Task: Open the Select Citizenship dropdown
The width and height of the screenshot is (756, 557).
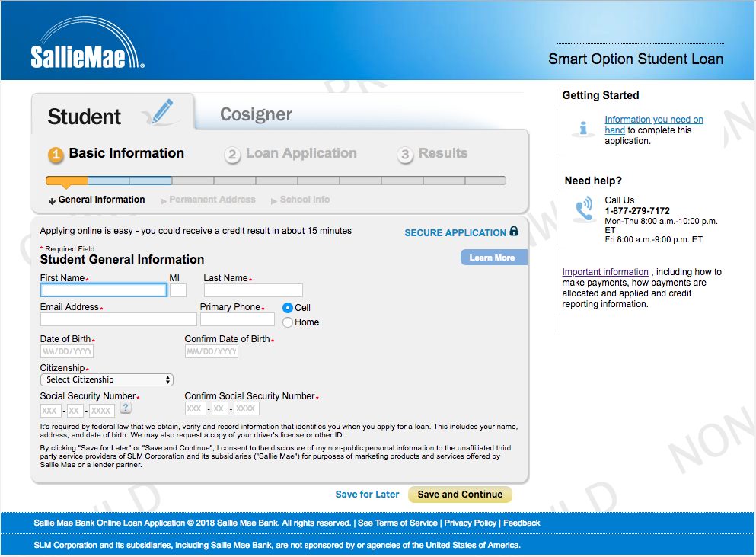Action: pyautogui.click(x=107, y=380)
